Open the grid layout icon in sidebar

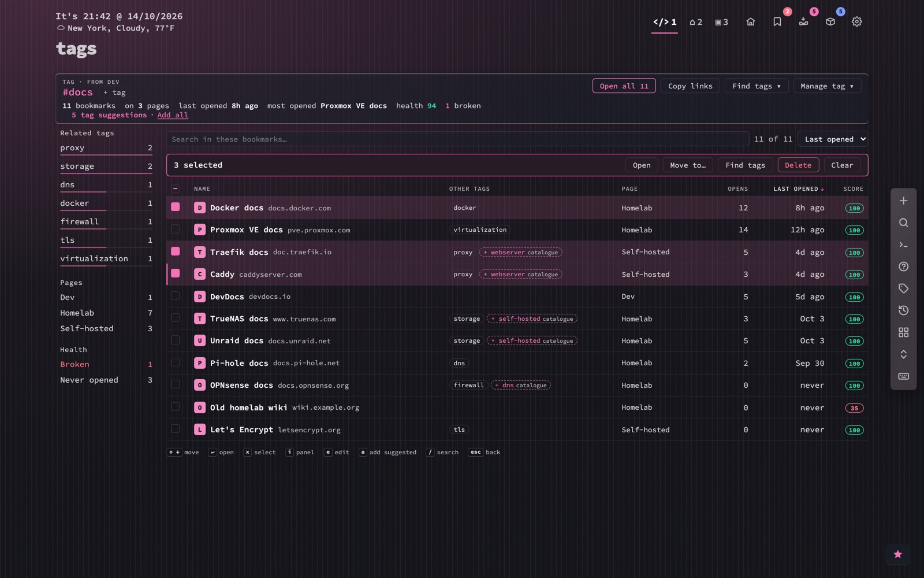point(904,332)
